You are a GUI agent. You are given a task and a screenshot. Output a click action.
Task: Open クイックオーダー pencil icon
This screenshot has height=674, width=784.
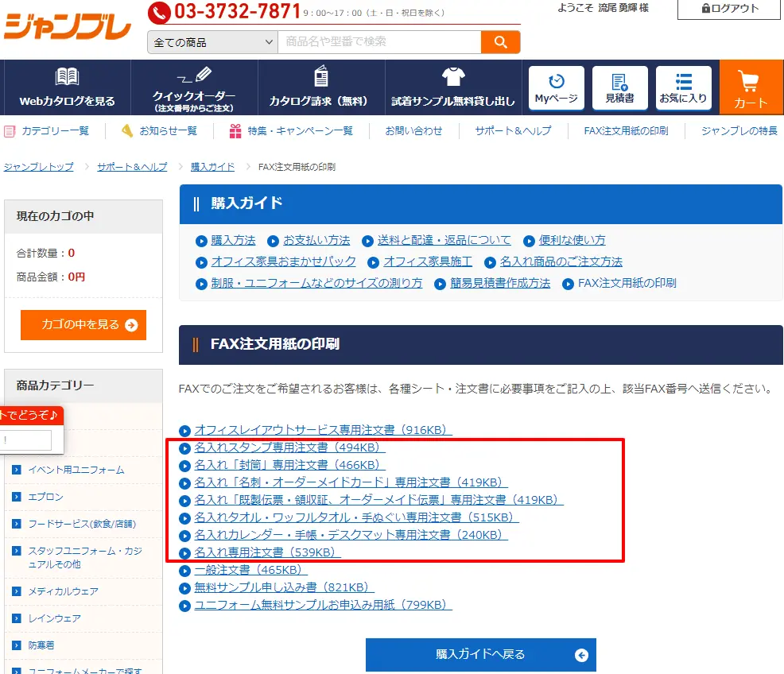194,77
